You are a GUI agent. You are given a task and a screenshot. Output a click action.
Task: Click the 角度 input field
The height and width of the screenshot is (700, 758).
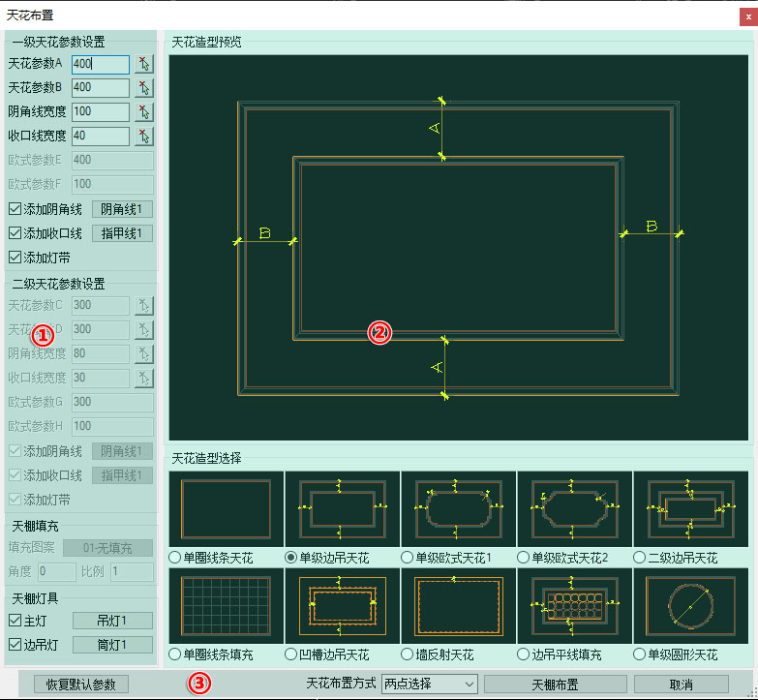(x=56, y=572)
